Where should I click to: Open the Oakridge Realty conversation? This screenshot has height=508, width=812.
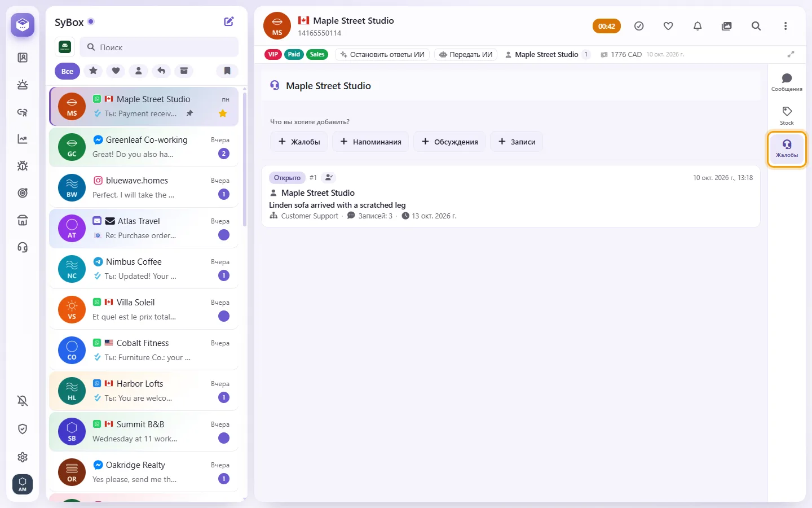[144, 472]
